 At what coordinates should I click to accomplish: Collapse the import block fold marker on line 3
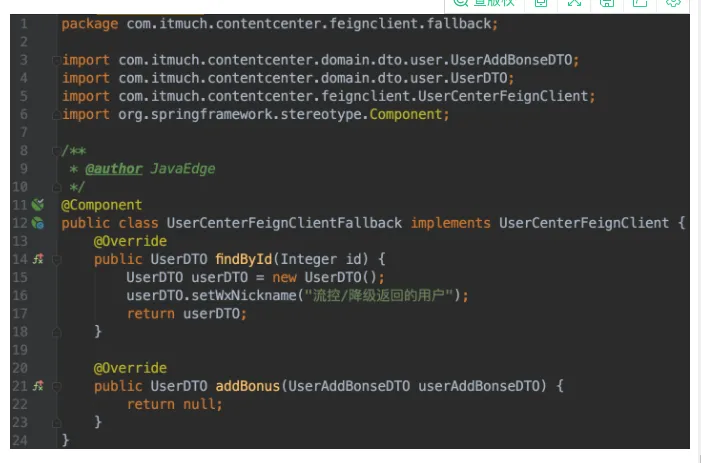point(56,60)
